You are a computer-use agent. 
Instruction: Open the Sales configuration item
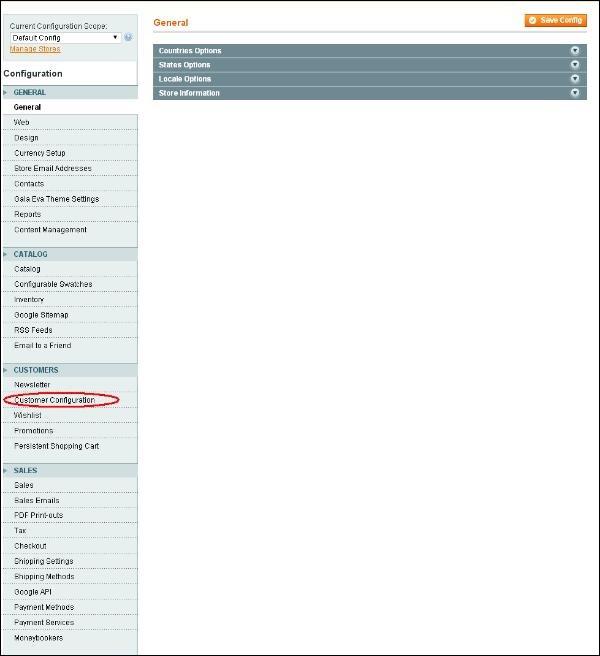tap(23, 485)
